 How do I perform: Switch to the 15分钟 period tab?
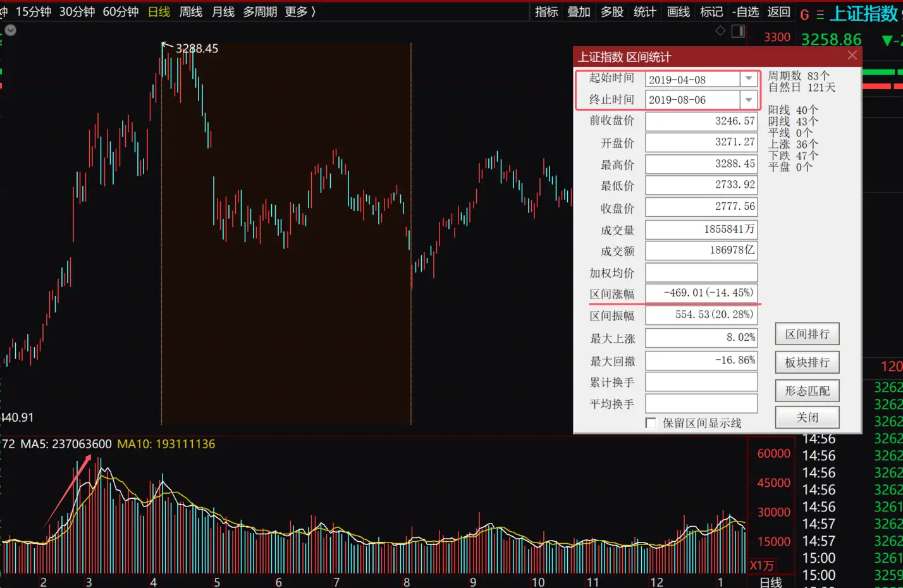(x=34, y=12)
